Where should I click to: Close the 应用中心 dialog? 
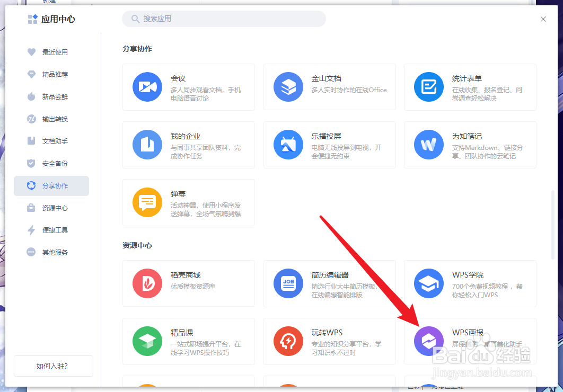tap(543, 19)
